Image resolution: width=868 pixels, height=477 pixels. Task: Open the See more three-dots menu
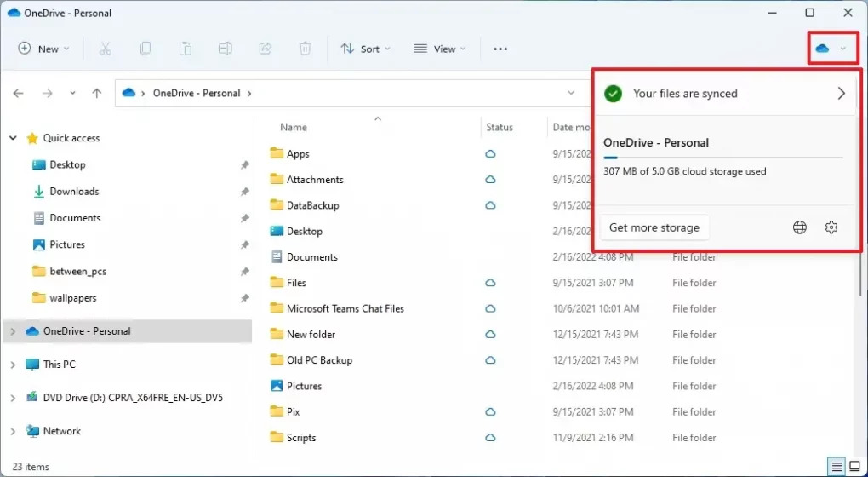coord(500,49)
